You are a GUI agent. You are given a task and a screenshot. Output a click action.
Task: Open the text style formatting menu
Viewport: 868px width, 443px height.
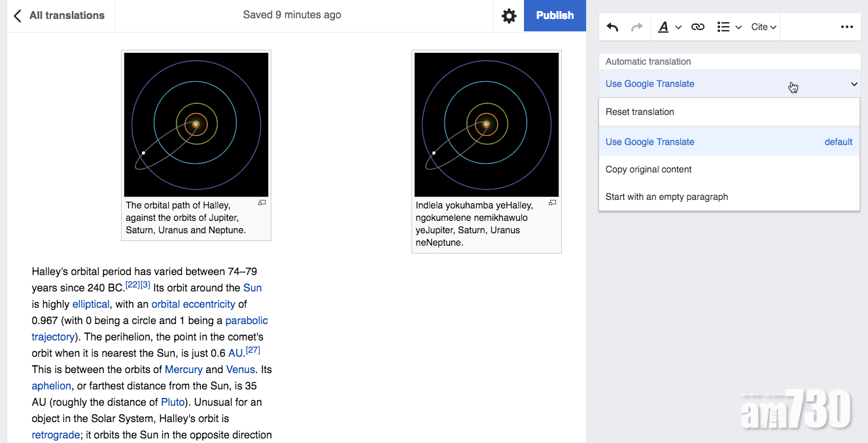point(669,27)
